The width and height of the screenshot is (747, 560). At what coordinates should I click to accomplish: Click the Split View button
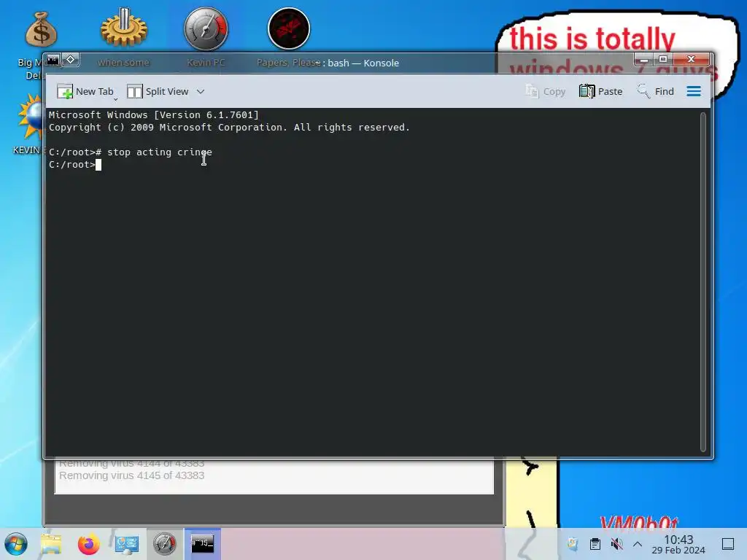[158, 91]
